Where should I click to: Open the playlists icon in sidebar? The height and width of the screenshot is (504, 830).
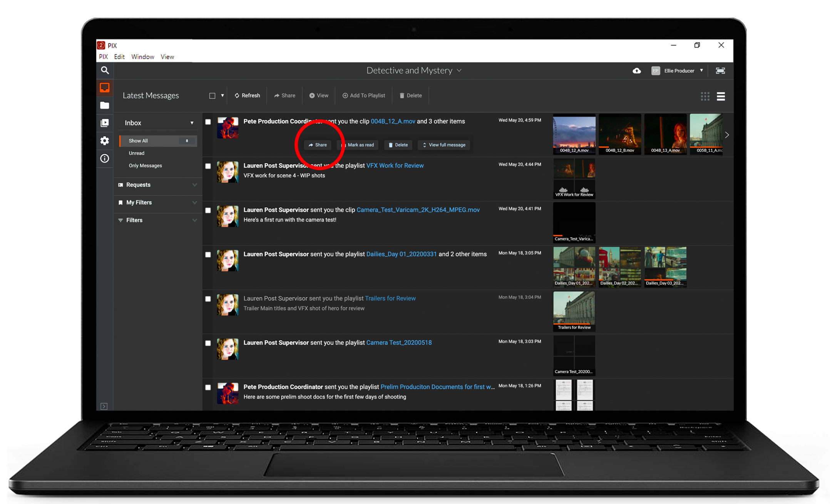point(105,123)
